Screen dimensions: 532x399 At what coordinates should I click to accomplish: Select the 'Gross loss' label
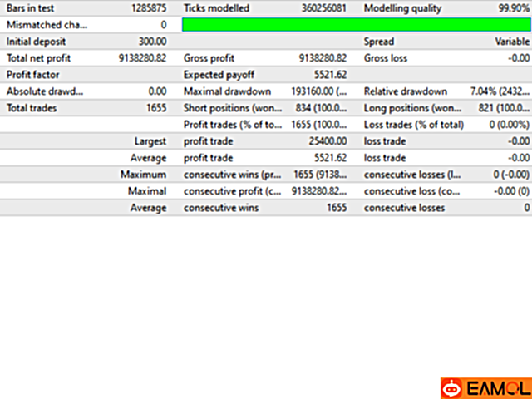point(386,58)
